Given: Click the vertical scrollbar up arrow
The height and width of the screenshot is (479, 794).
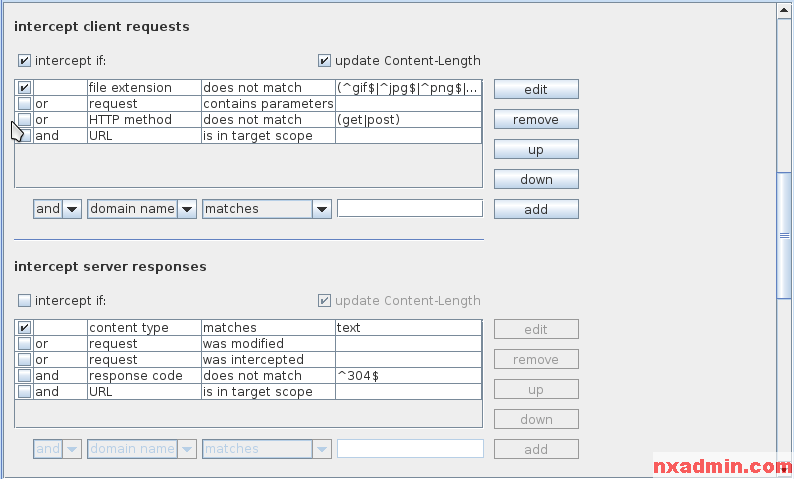Looking at the screenshot, I should click(785, 10).
